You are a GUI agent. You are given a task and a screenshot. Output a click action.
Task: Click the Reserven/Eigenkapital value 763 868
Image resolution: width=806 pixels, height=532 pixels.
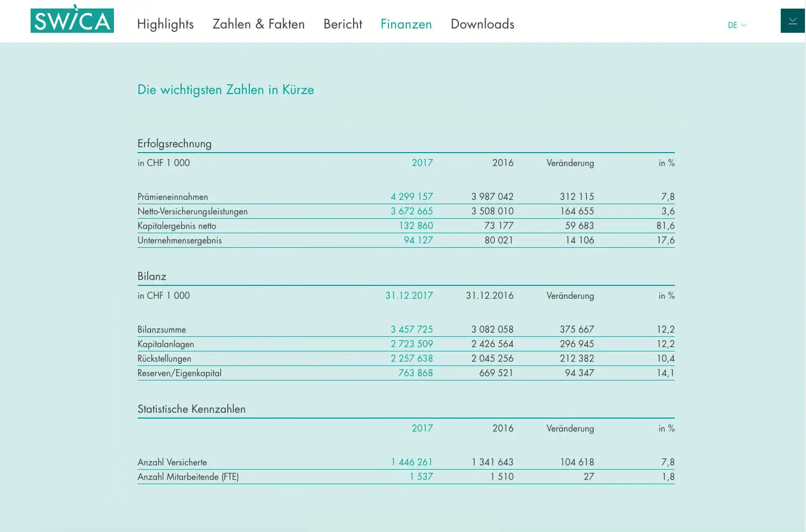415,373
